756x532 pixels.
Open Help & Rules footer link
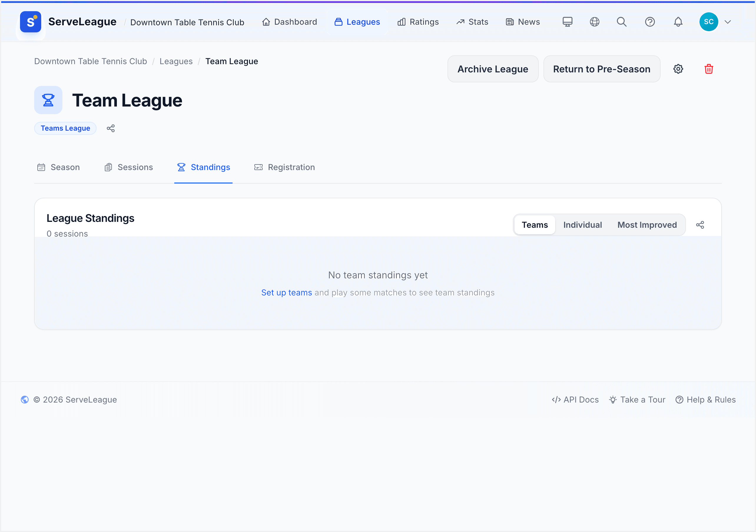click(x=705, y=400)
